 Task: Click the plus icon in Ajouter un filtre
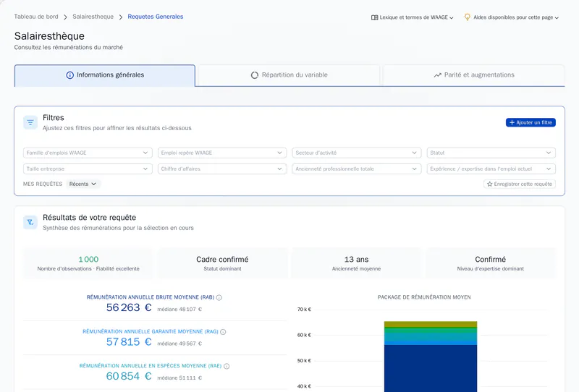click(512, 122)
